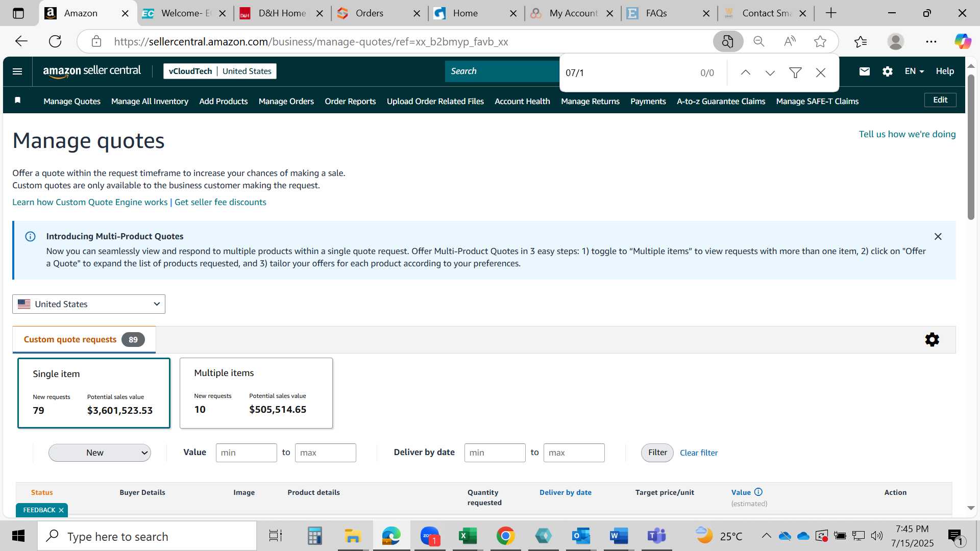Open the New status filter dropdown

(x=100, y=453)
